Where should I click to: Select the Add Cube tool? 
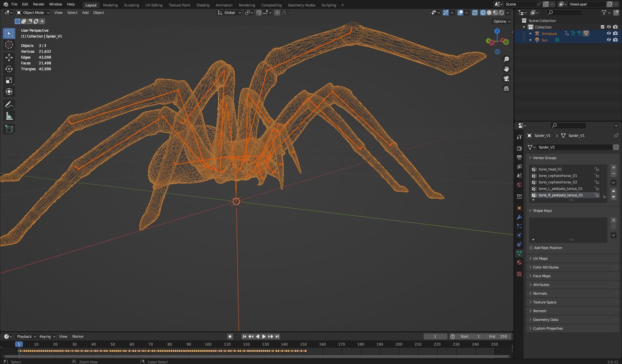[9, 129]
